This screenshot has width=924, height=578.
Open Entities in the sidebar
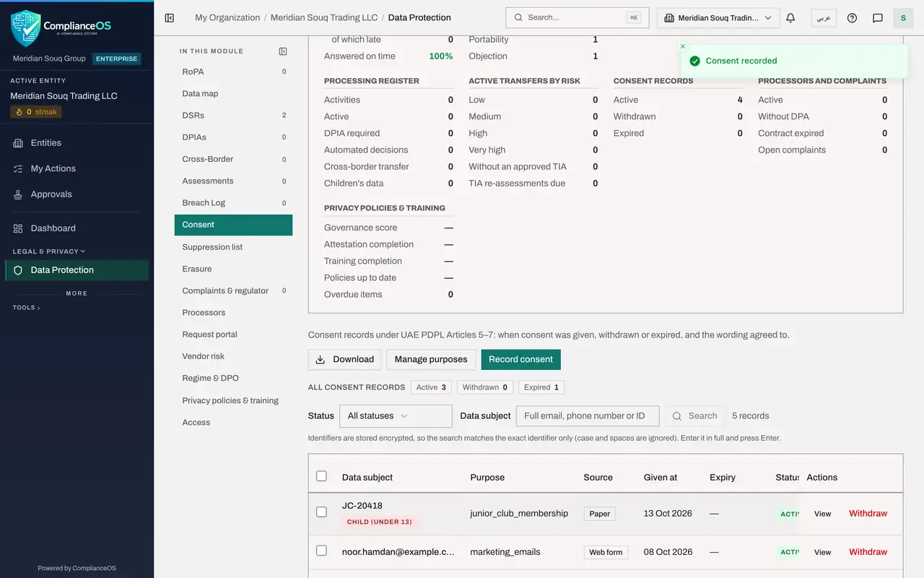point(77,143)
